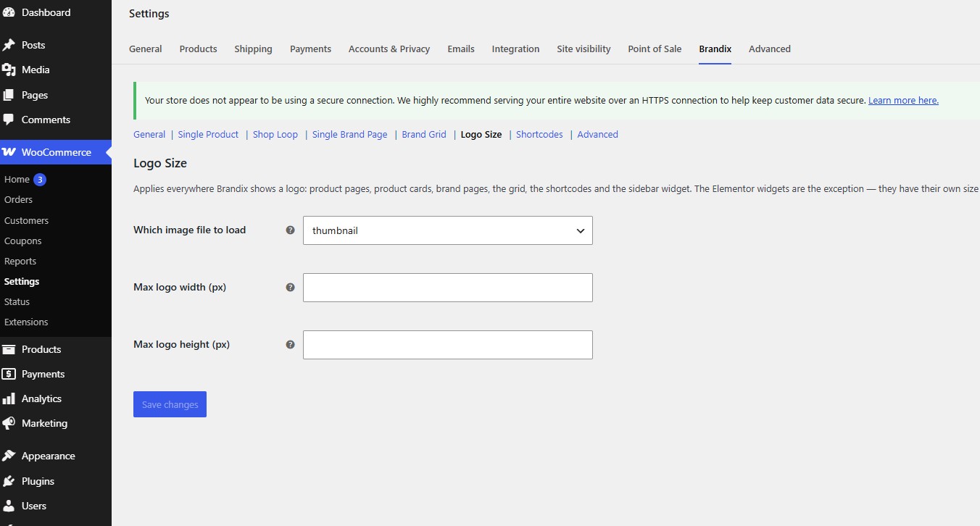Click the Dashboard gauge icon in sidebar
Image resolution: width=980 pixels, height=526 pixels.
[9, 12]
